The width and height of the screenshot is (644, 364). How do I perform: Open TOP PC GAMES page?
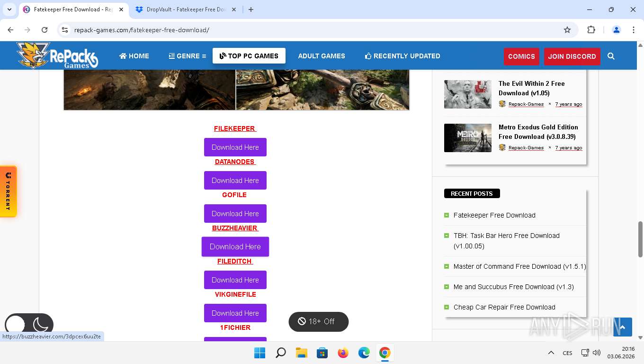249,56
